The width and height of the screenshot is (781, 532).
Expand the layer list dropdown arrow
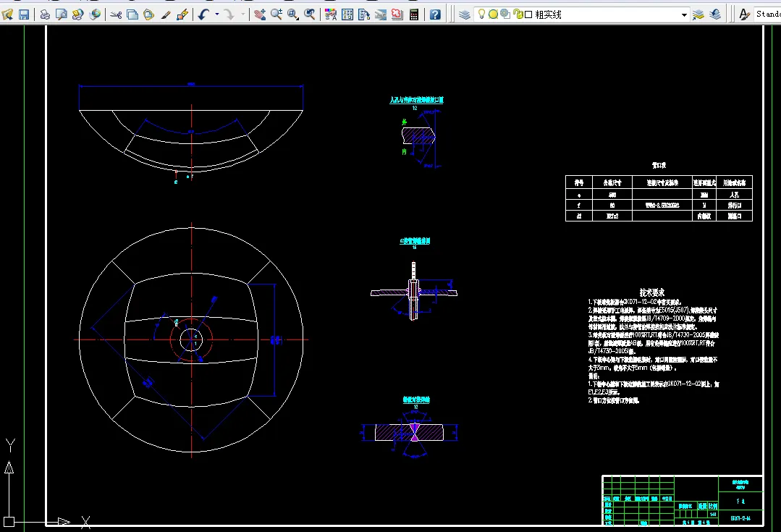[x=685, y=15]
